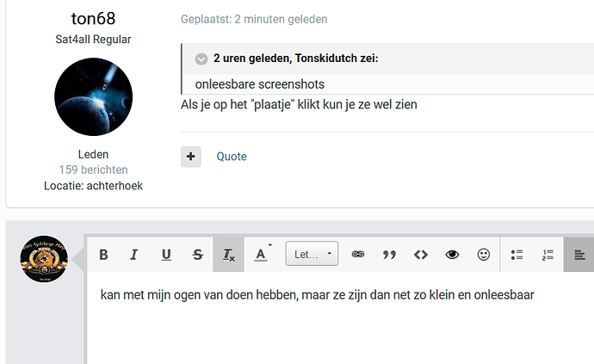Viewport: 594px width, 364px height.
Task: Align text left in the editor
Action: point(579,255)
